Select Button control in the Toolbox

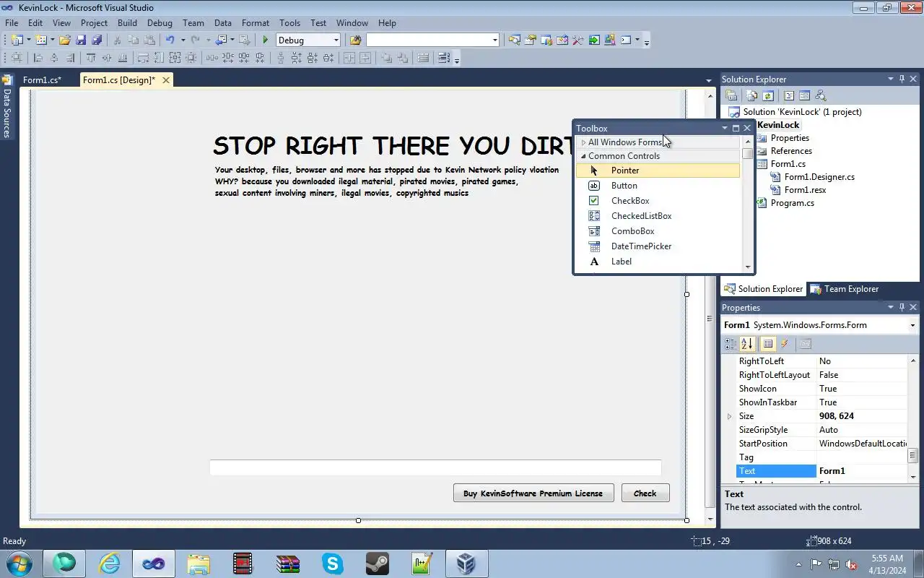(x=658, y=186)
